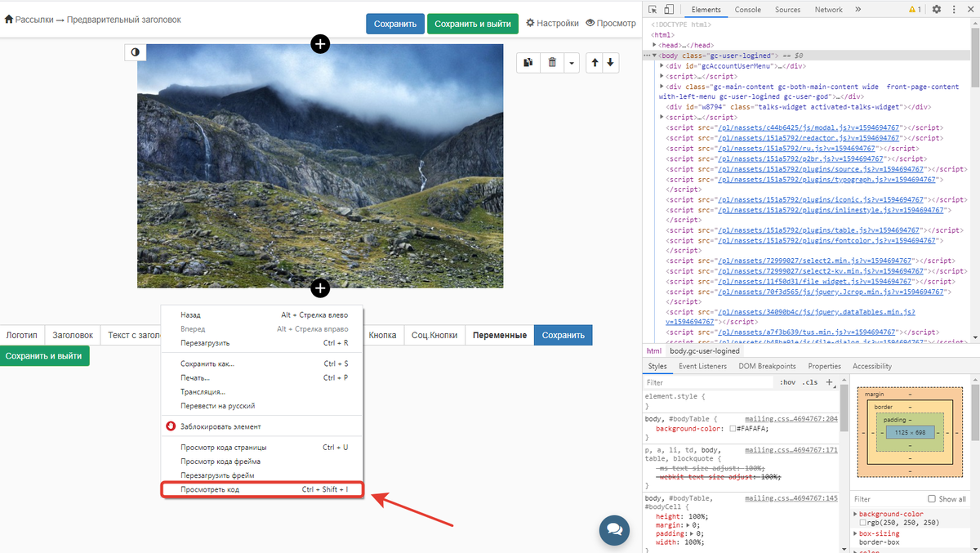Toggle the :hov element state panel
The image size is (980, 553).
point(788,382)
